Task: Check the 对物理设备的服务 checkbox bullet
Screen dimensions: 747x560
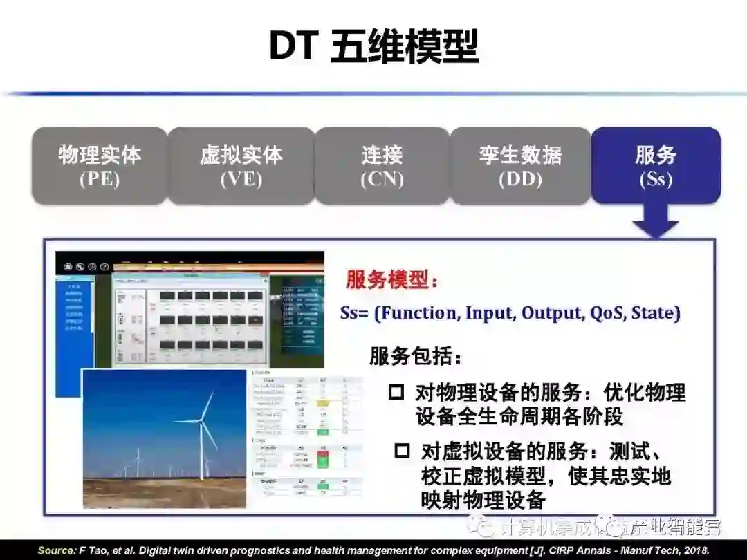Action: point(396,393)
